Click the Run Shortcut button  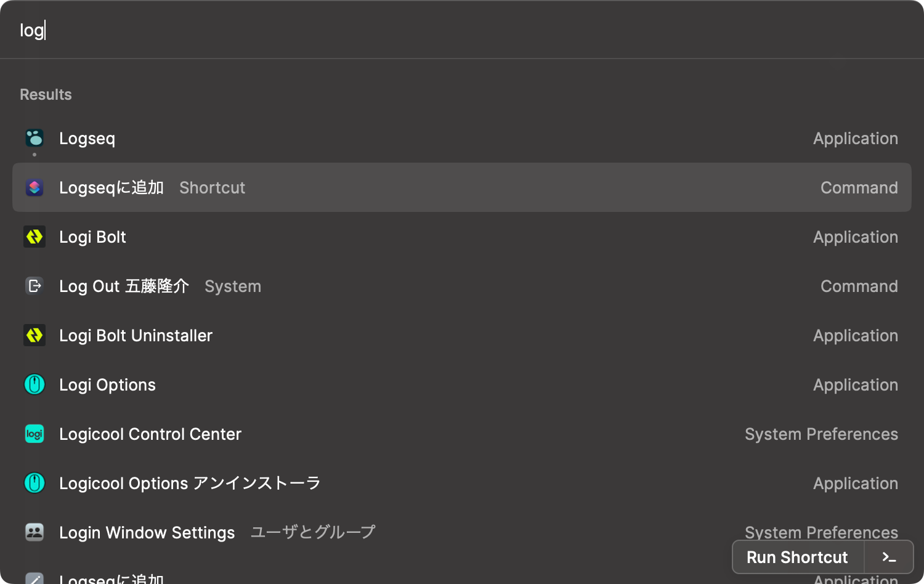coord(797,557)
